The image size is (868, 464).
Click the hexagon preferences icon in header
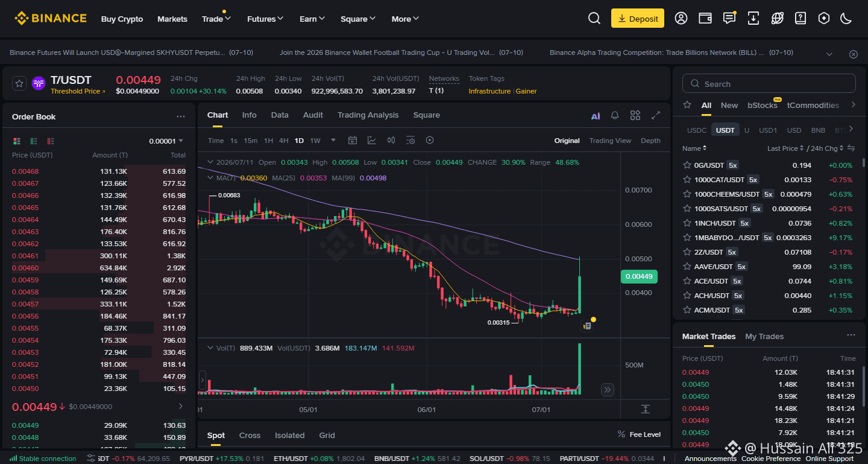click(824, 18)
